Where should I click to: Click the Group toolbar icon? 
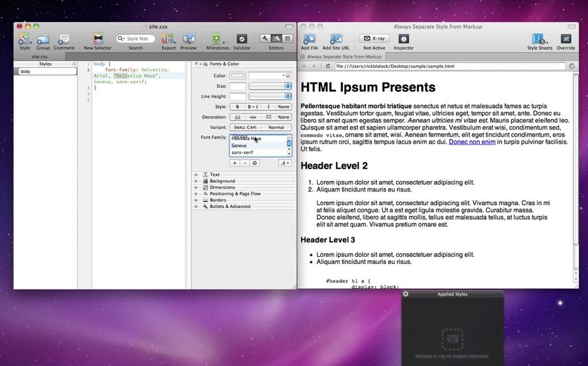tap(42, 39)
